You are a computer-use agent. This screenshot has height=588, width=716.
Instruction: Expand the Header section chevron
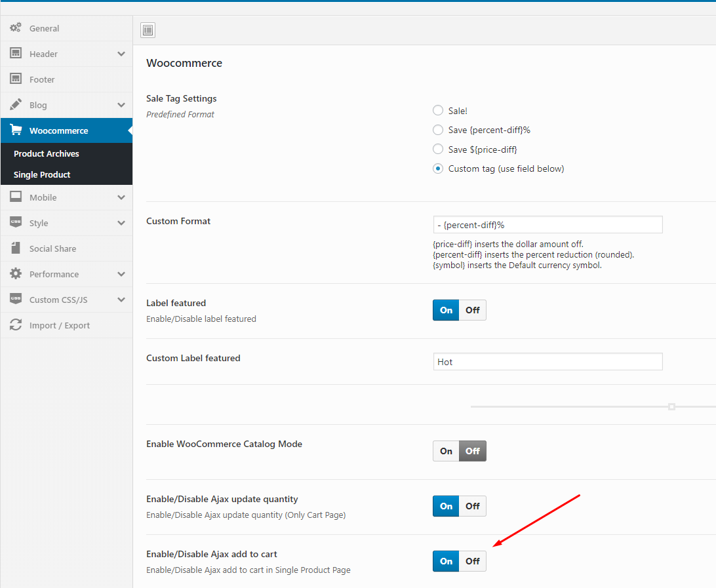pos(121,54)
